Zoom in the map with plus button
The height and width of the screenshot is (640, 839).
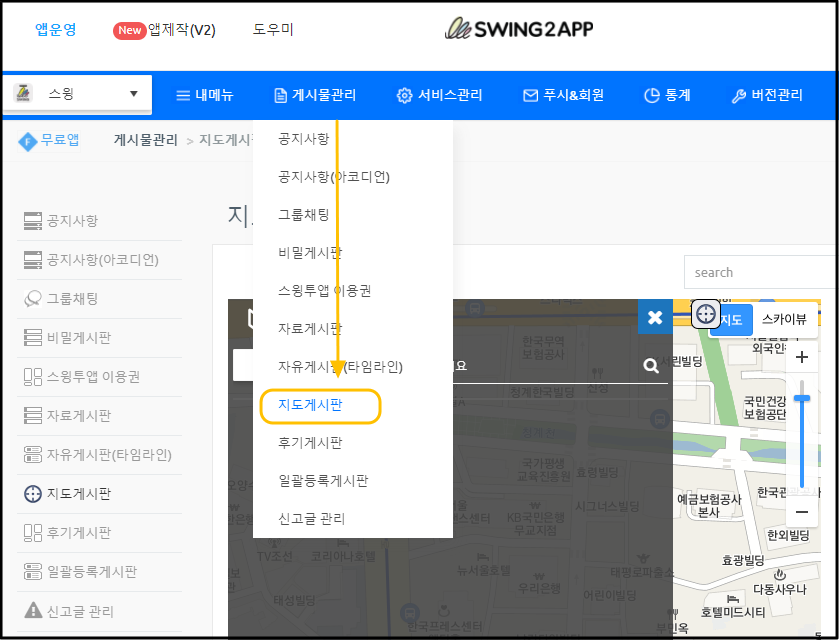pyautogui.click(x=801, y=357)
